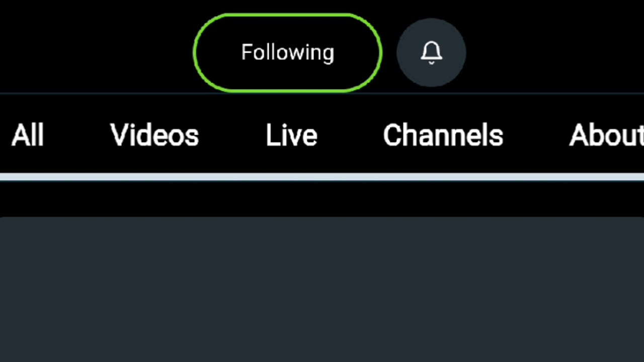Read the channel's About information
The image size is (644, 362).
click(606, 135)
